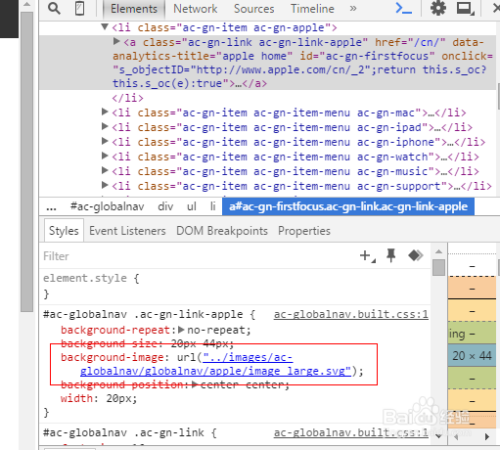The image size is (500, 450).
Task: Click the search magnifier icon in DevTools
Action: click(x=54, y=9)
